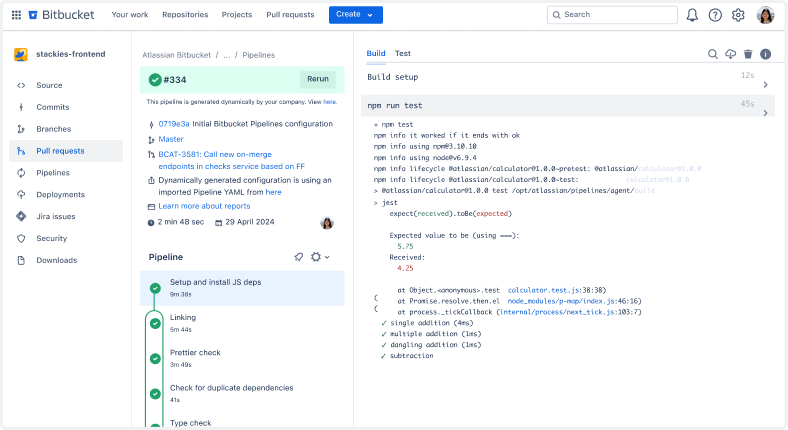Open internal/process/next_tick.js link in log
788x430 pixels.
pos(558,312)
